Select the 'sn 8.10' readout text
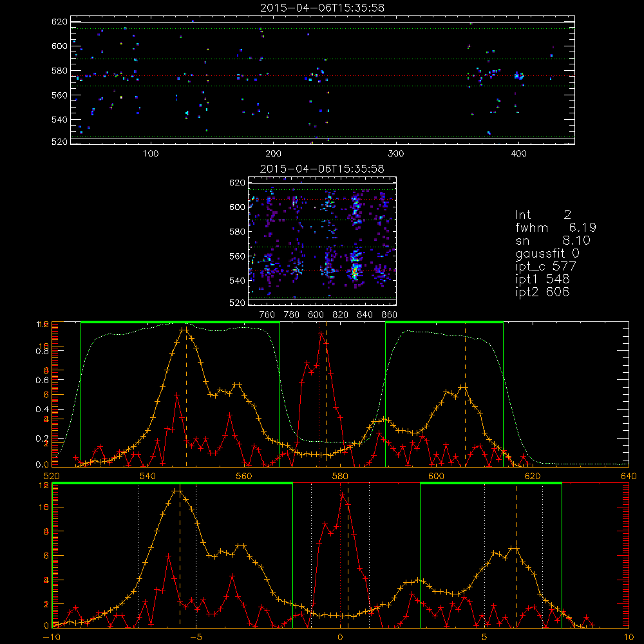This screenshot has width=644, height=644. 553,240
